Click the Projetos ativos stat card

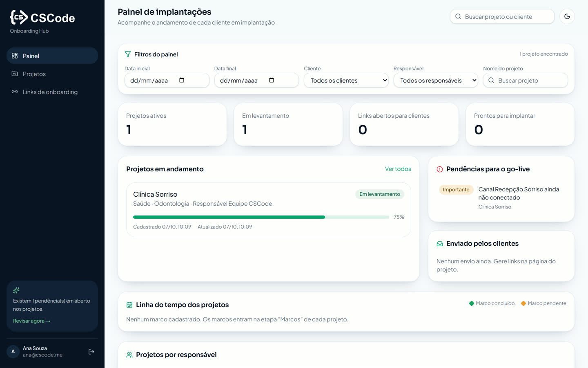click(x=172, y=124)
